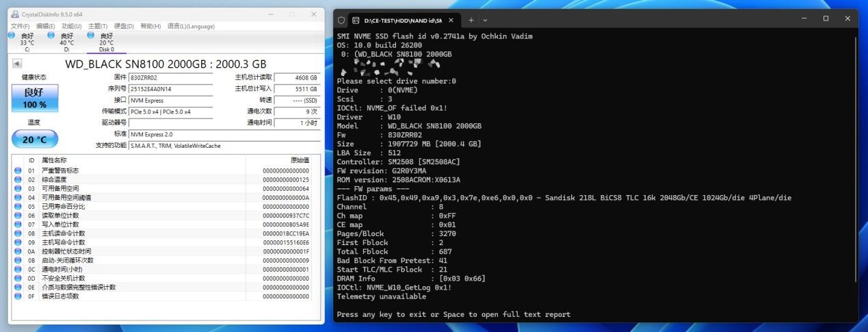Click the 20 °C temperature button
Screen dimensions: 868x332
click(35, 139)
